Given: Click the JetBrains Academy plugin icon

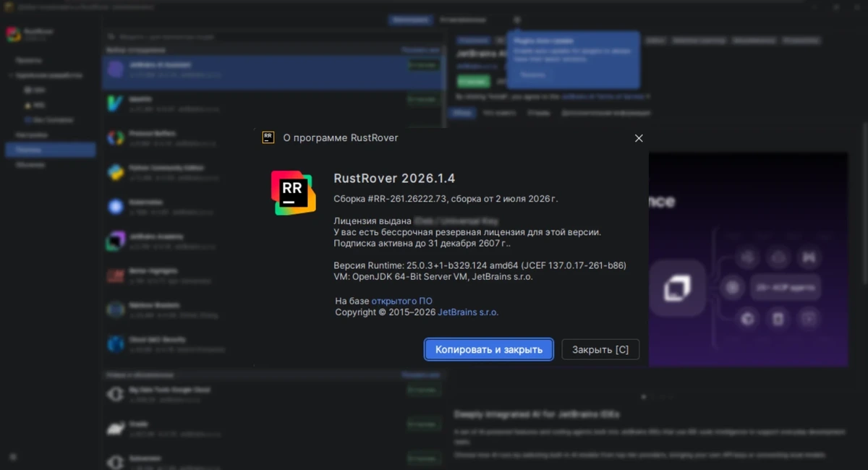Looking at the screenshot, I should [x=116, y=241].
